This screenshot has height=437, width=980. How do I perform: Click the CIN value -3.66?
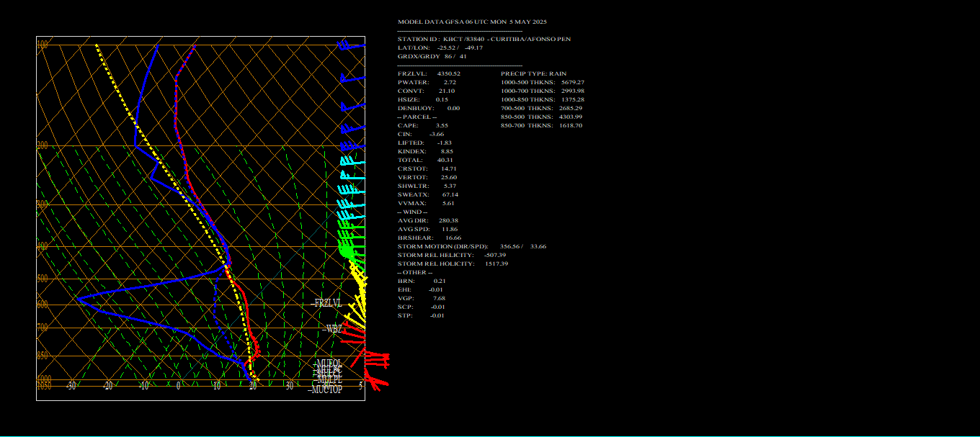click(437, 134)
